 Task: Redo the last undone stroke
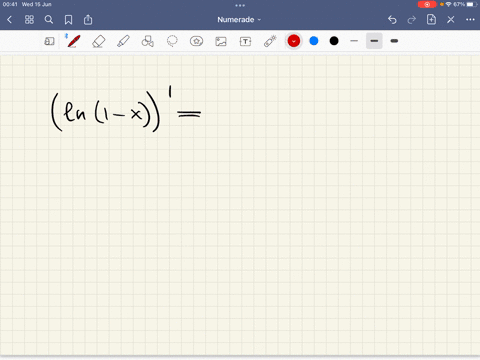click(412, 20)
